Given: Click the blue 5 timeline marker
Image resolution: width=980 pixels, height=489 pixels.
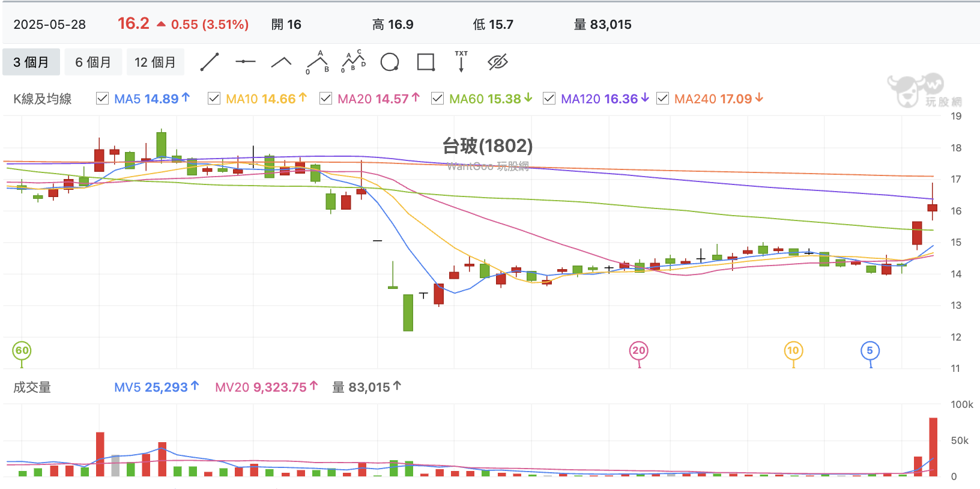Looking at the screenshot, I should pyautogui.click(x=870, y=351).
